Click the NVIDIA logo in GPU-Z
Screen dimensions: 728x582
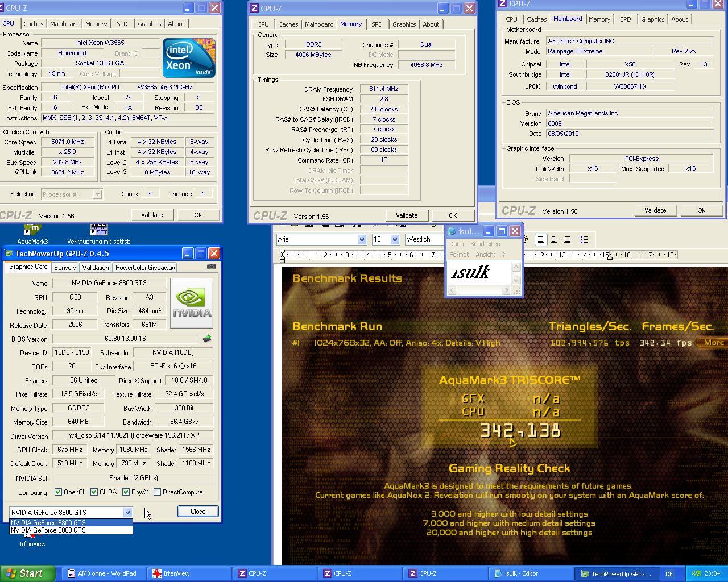192,303
